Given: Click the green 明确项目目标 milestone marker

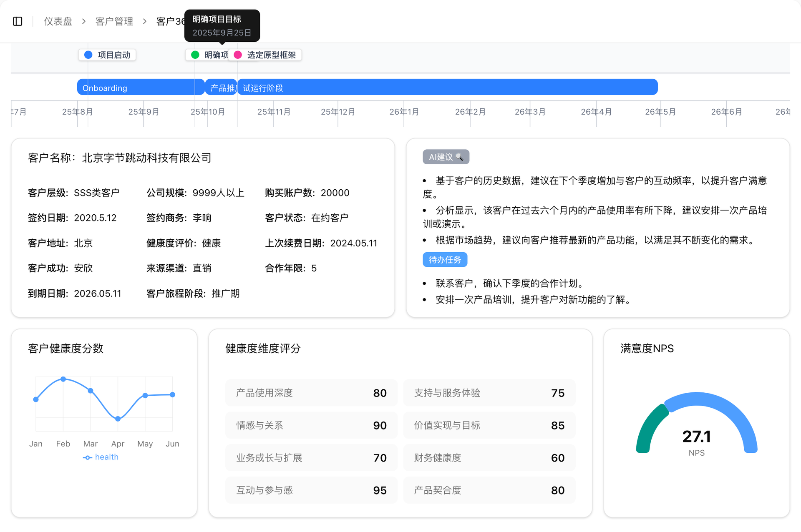Looking at the screenshot, I should pyautogui.click(x=195, y=55).
